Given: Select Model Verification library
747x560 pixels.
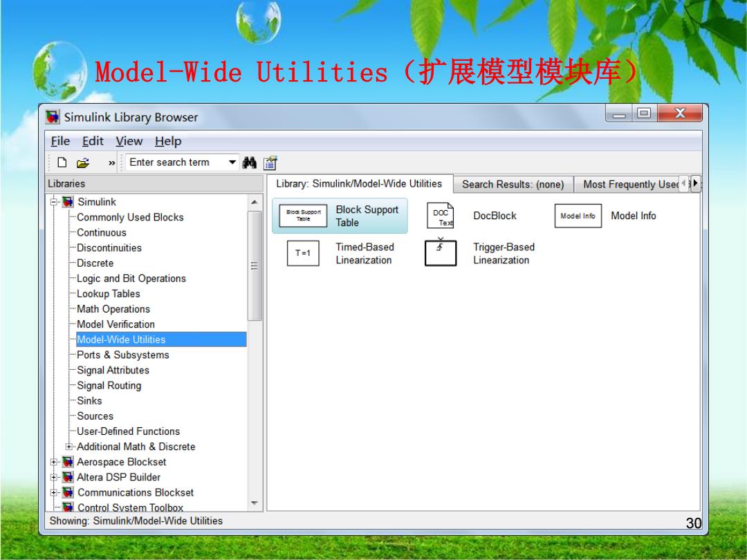Looking at the screenshot, I should pos(116,324).
